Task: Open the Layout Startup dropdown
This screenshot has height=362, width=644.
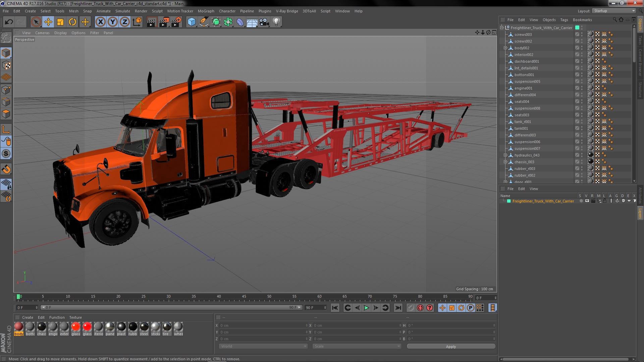Action: point(614,11)
